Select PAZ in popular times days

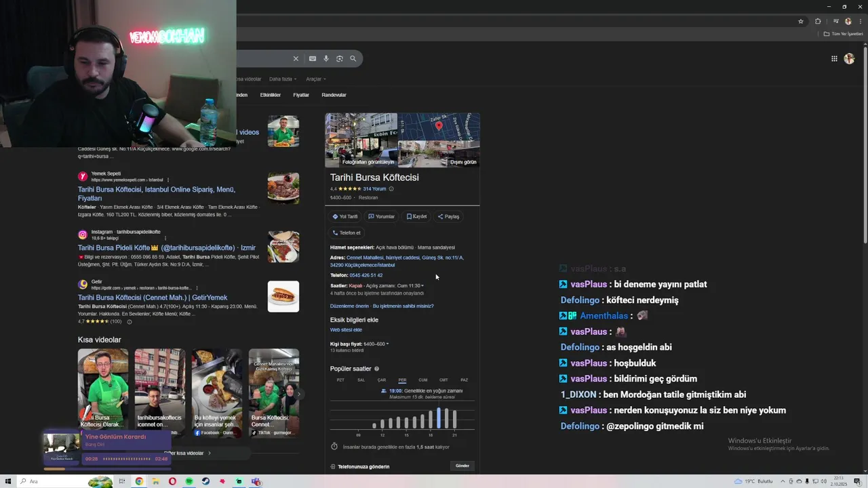(x=465, y=380)
